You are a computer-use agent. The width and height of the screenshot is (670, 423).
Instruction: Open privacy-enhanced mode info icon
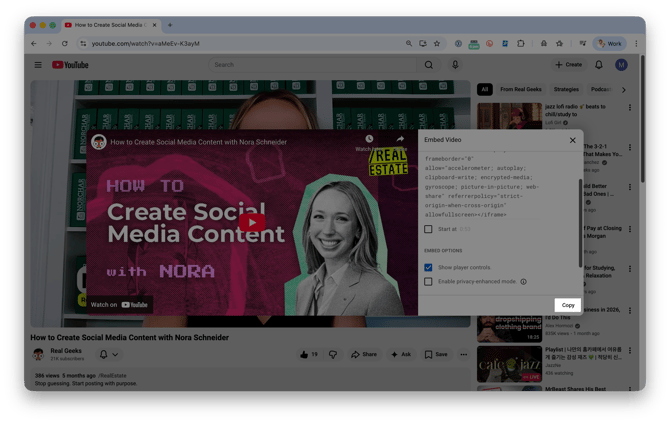523,282
